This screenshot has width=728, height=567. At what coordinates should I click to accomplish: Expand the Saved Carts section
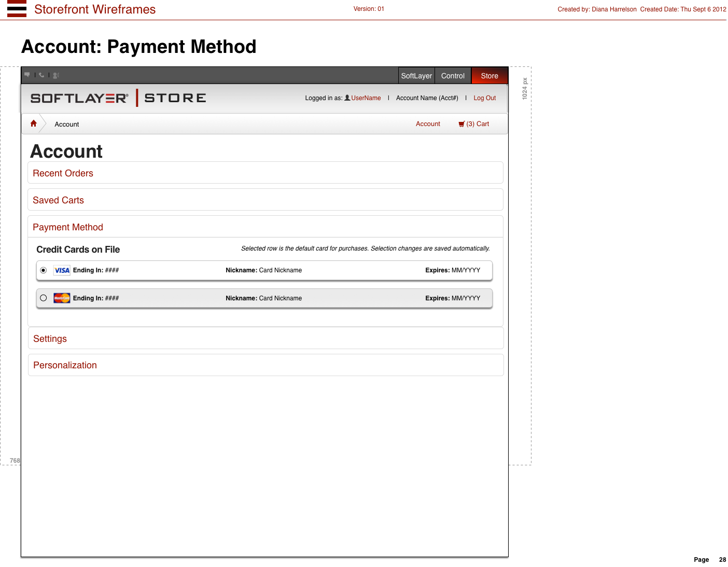click(x=265, y=200)
